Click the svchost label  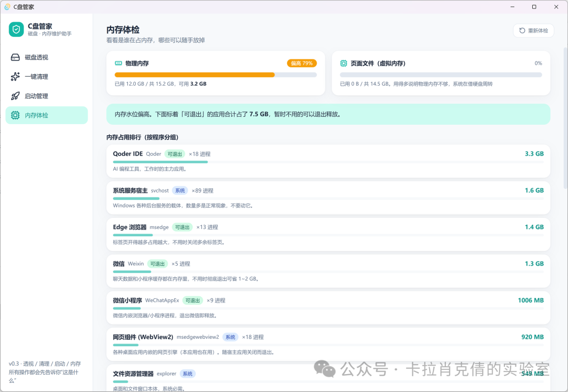tap(160, 190)
